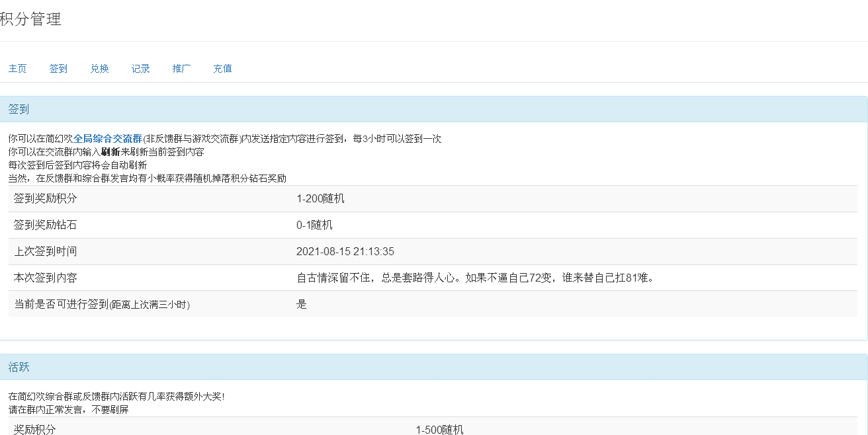Select the 签到奖励钻石 row label
The height and width of the screenshot is (435, 868).
tap(45, 225)
